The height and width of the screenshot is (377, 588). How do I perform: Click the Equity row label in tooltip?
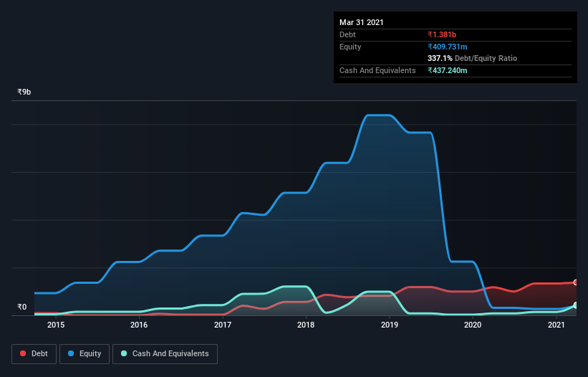tap(350, 47)
